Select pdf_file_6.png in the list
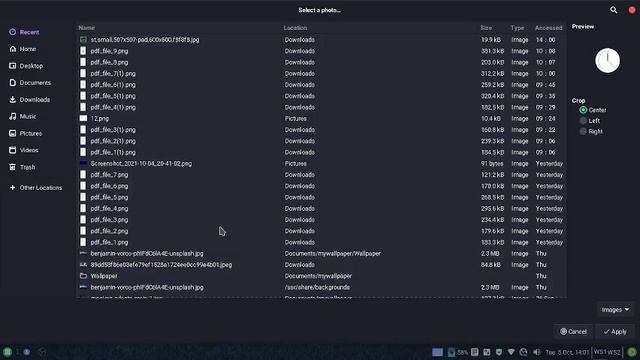Image resolution: width=640 pixels, height=360 pixels. coord(321,186)
